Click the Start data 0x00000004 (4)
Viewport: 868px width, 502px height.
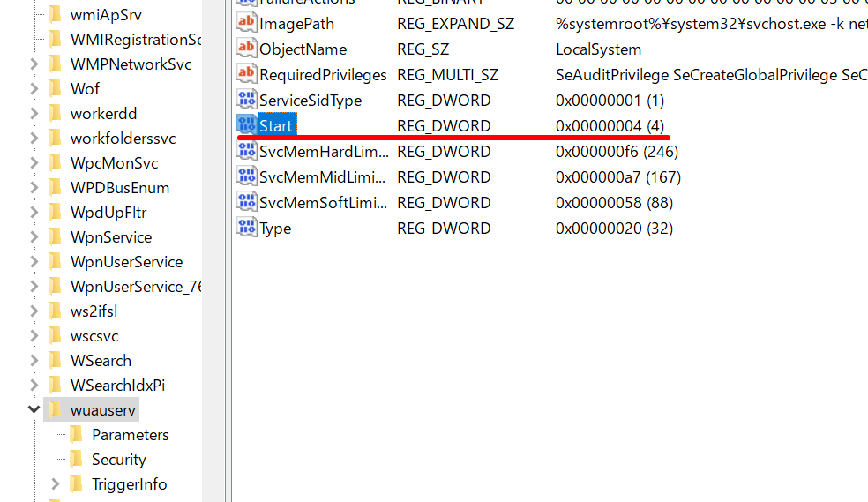[610, 126]
